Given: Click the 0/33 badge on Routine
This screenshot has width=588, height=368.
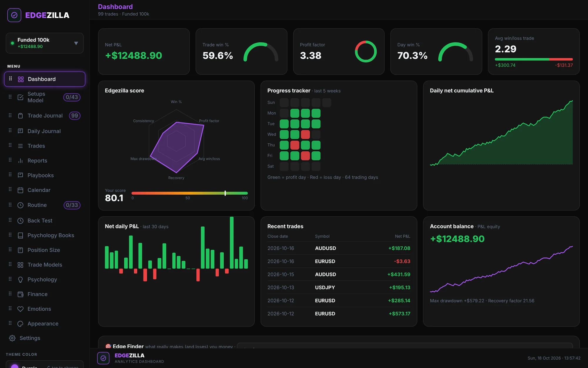Looking at the screenshot, I should (72, 205).
